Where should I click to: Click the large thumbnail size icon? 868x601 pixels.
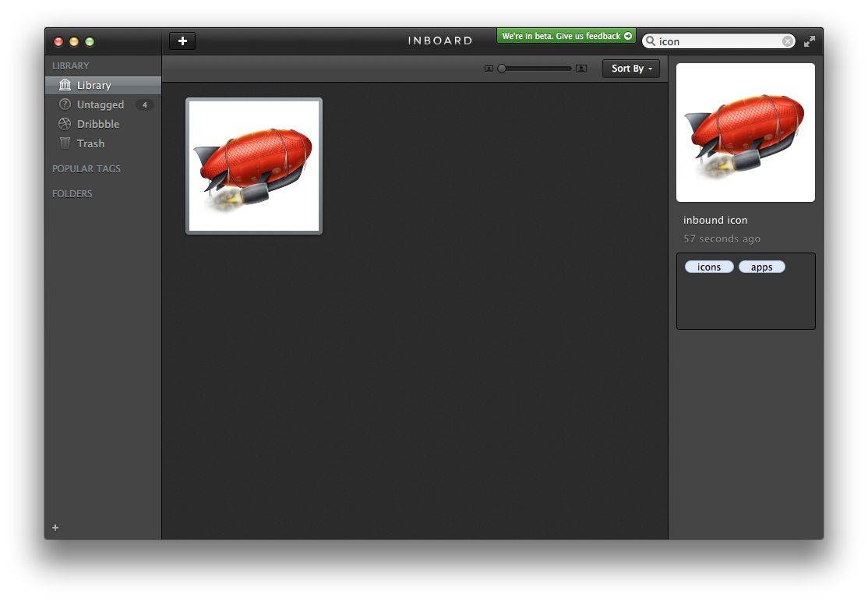(x=581, y=69)
